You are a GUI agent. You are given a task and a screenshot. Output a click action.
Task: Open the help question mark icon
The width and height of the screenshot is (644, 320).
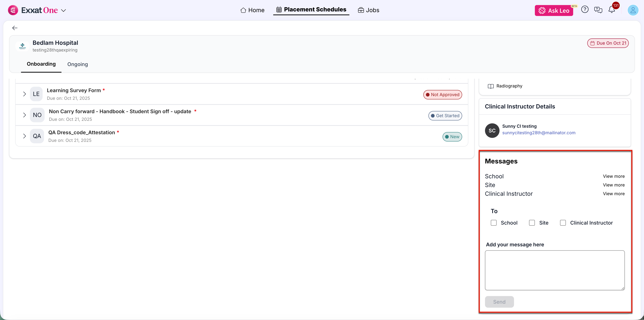click(585, 9)
